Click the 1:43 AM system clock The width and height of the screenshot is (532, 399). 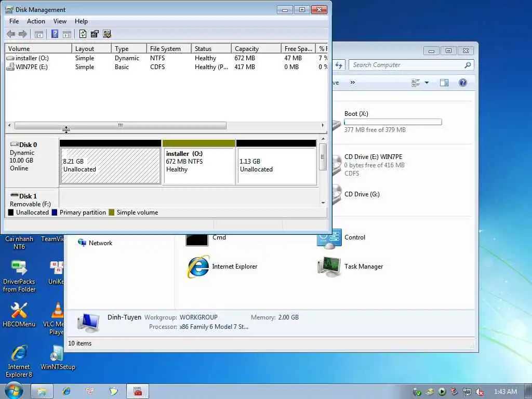[506, 392]
